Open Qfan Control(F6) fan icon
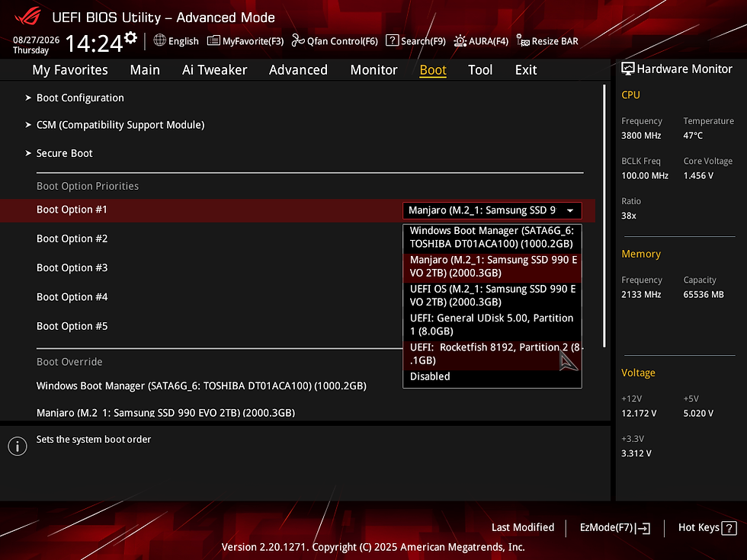Screen dimensions: 747x560 [298, 41]
